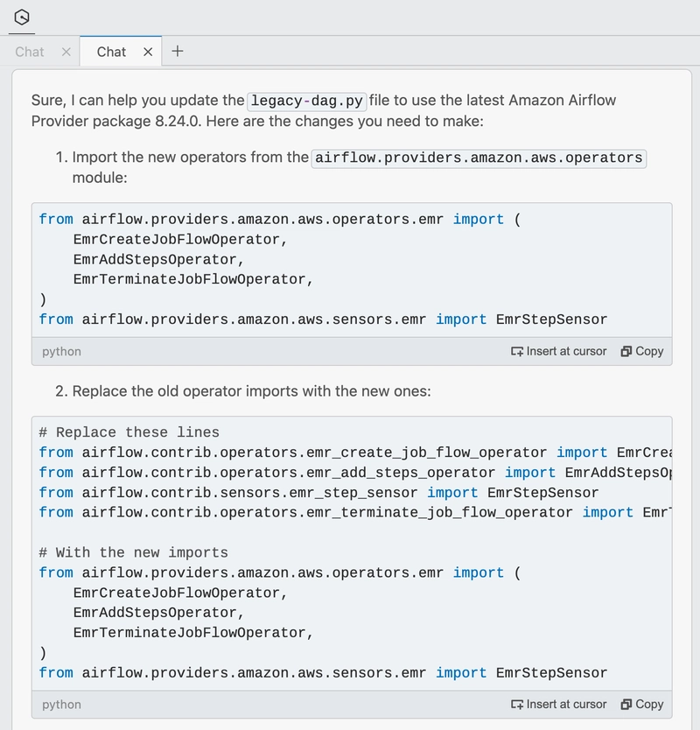Click the legacy-dag.py inline code
The height and width of the screenshot is (730, 700).
307,101
